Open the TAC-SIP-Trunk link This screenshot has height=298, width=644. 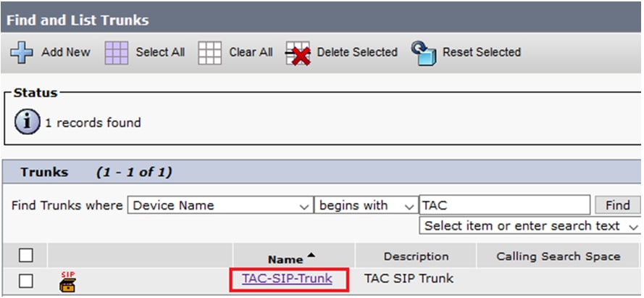[287, 278]
